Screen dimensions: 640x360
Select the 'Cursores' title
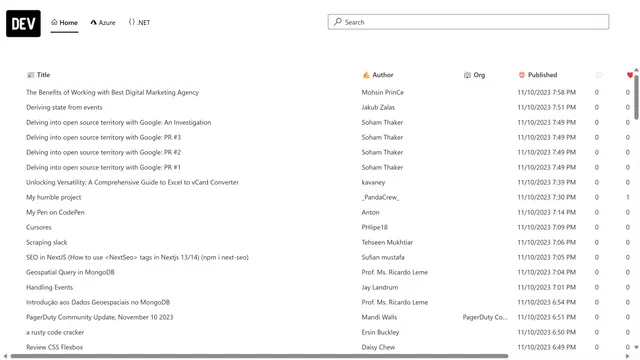39,227
